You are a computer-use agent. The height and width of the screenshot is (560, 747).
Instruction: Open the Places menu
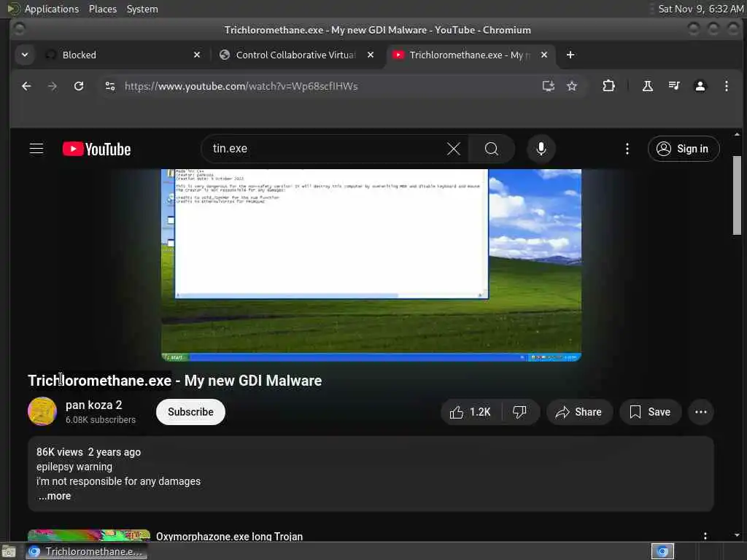point(103,9)
